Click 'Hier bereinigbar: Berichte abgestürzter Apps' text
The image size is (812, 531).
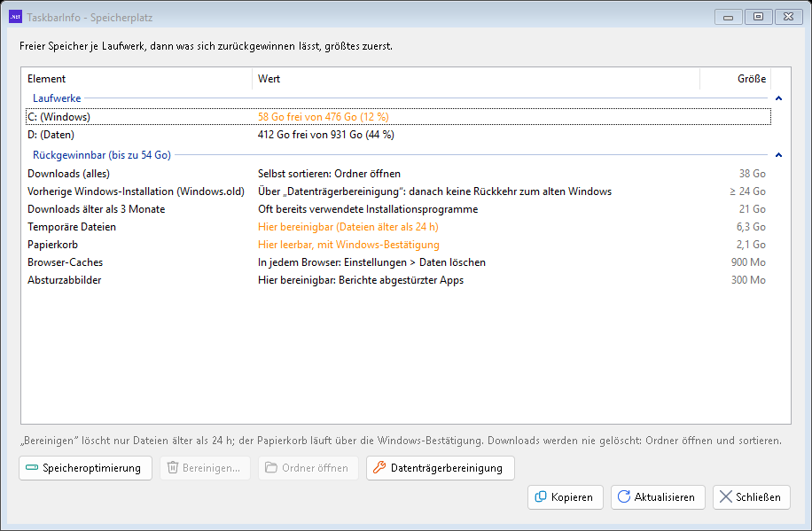[x=361, y=280]
